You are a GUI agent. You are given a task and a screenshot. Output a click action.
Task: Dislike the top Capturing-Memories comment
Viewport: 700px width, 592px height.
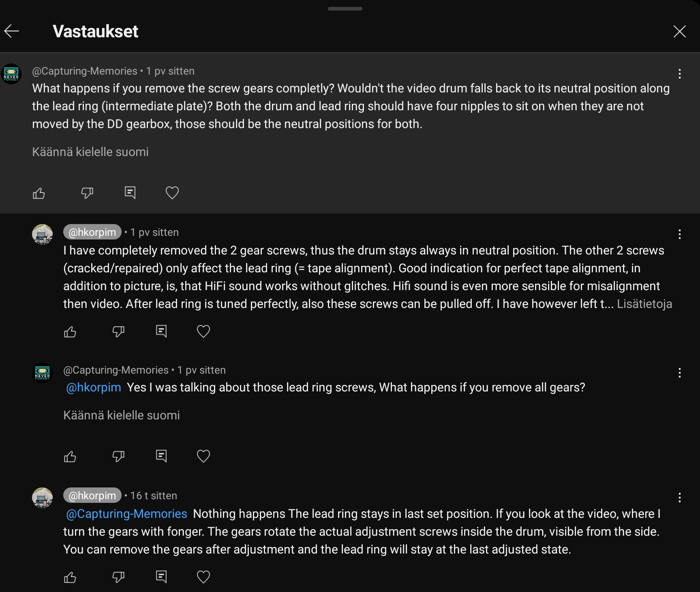(87, 193)
